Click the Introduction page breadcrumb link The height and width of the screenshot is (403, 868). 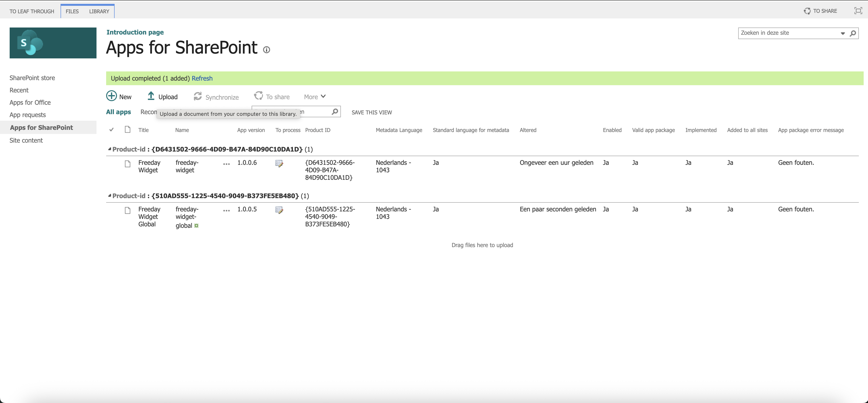click(x=135, y=32)
